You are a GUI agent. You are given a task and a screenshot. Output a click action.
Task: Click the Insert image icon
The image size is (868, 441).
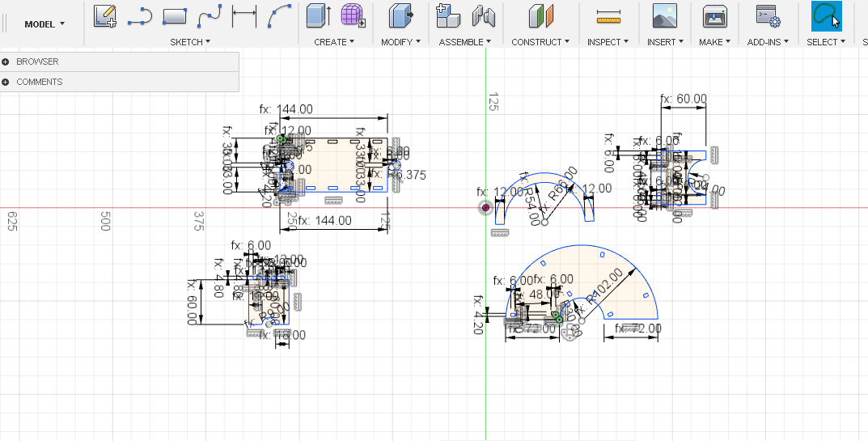[x=665, y=15]
